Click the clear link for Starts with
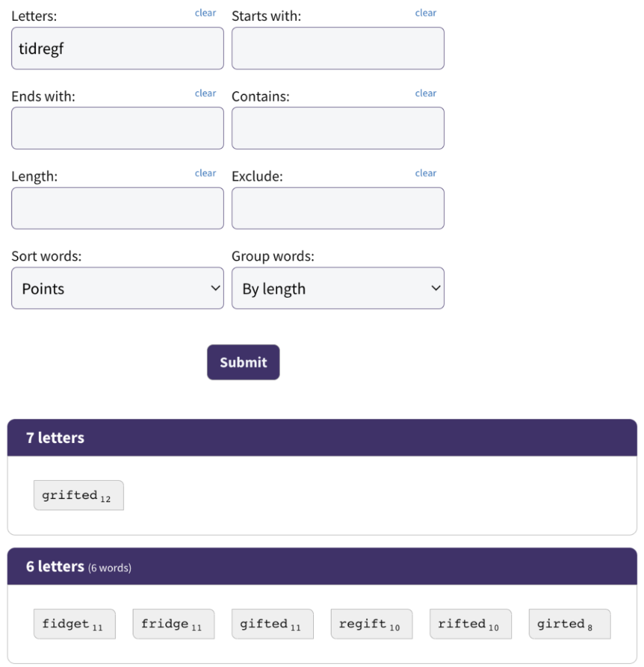 (x=426, y=13)
